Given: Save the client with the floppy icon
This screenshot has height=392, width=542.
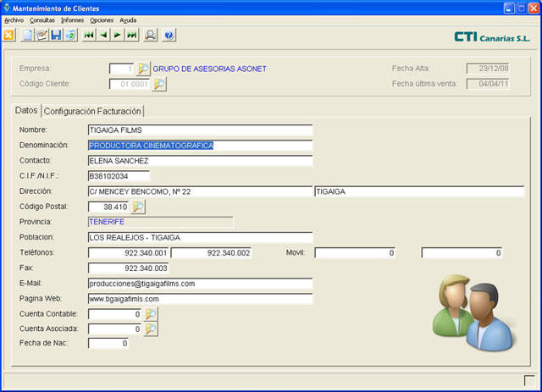Looking at the screenshot, I should [56, 35].
